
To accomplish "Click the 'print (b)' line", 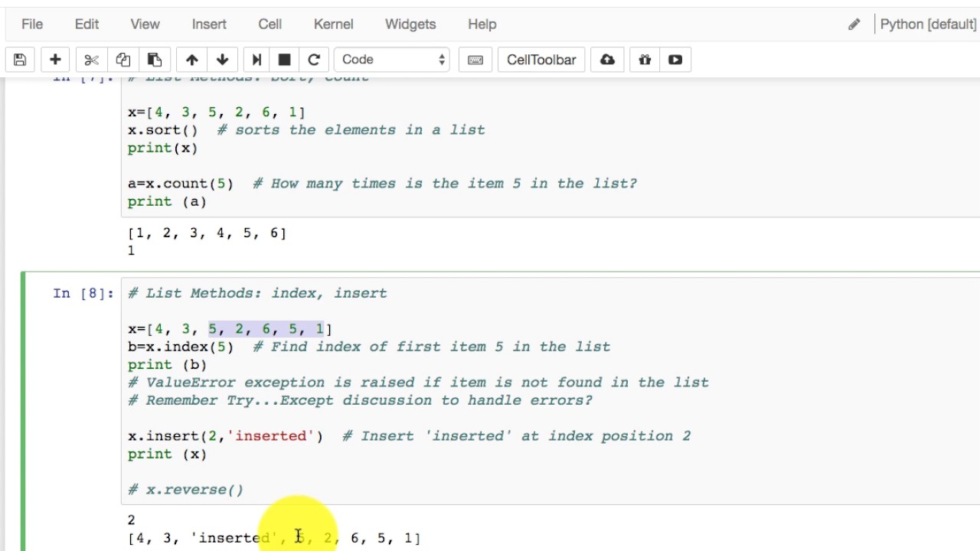I will (x=167, y=364).
